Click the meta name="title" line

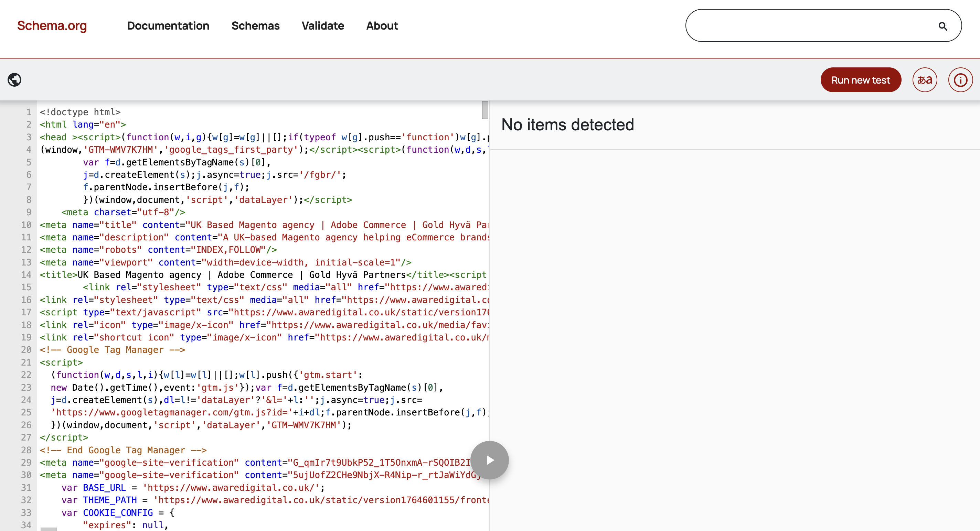(264, 225)
